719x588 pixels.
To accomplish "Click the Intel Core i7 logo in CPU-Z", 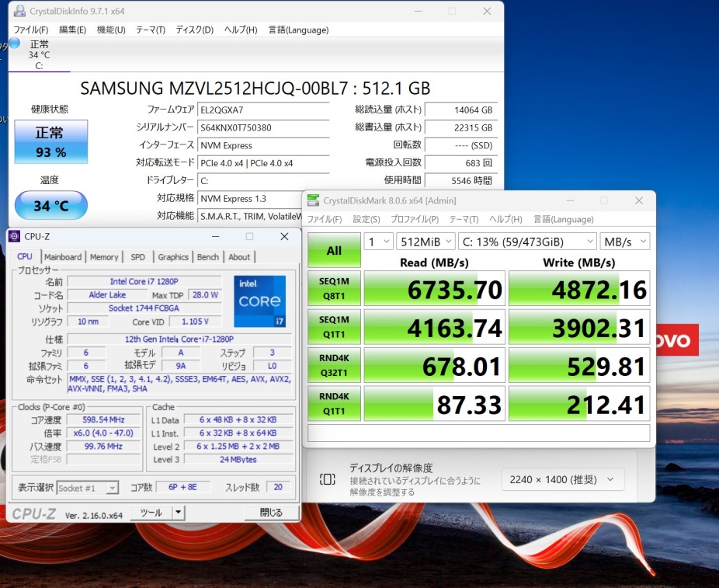I will (x=260, y=301).
